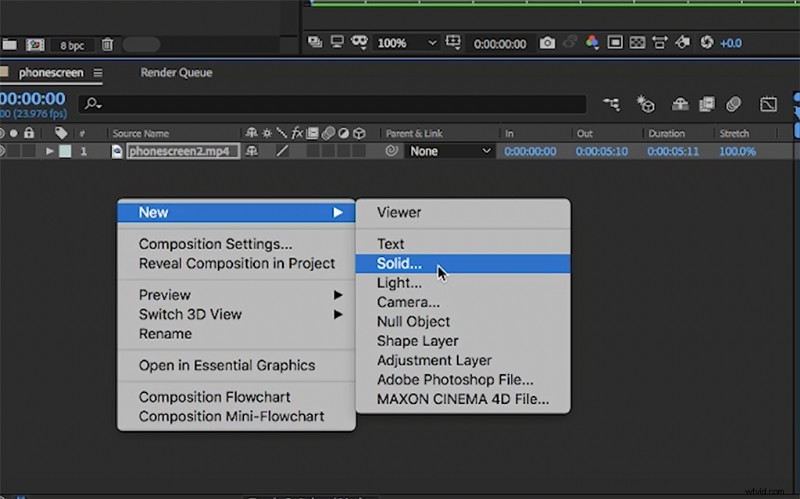Switch to the Render Queue tab
Viewport: 800px width, 499px height.
click(x=176, y=72)
